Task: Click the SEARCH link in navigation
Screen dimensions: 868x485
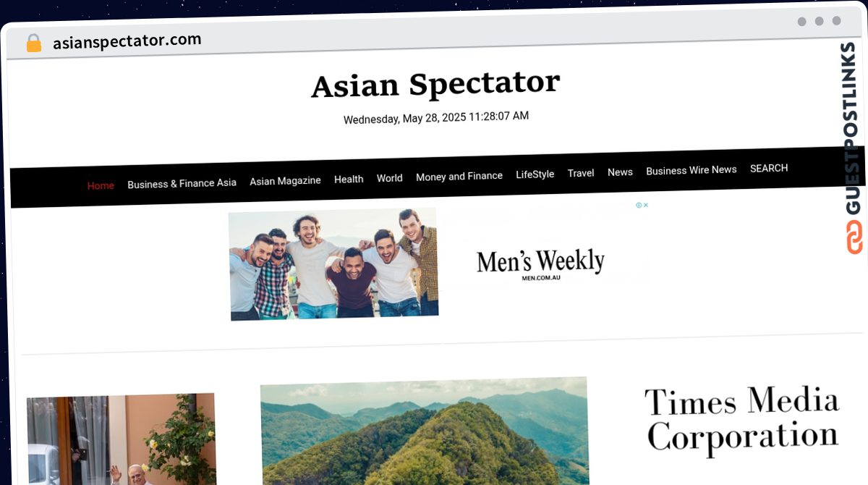Action: coord(769,168)
